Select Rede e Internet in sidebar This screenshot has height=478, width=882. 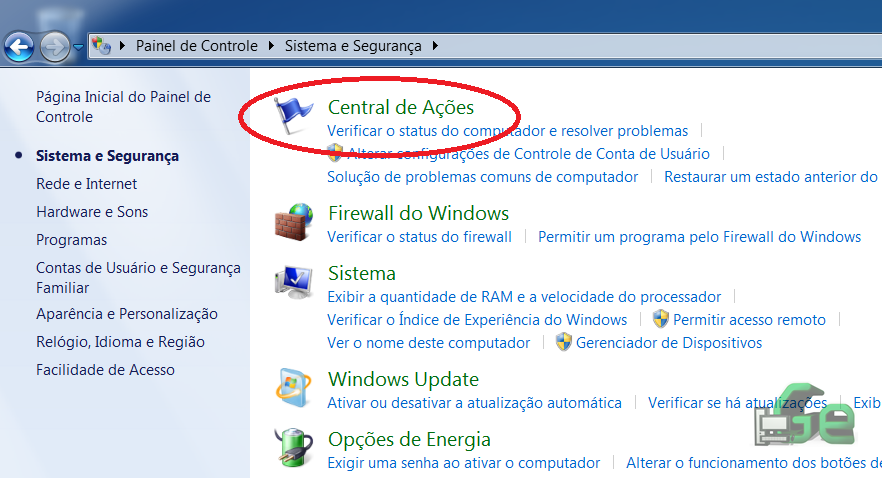point(87,184)
